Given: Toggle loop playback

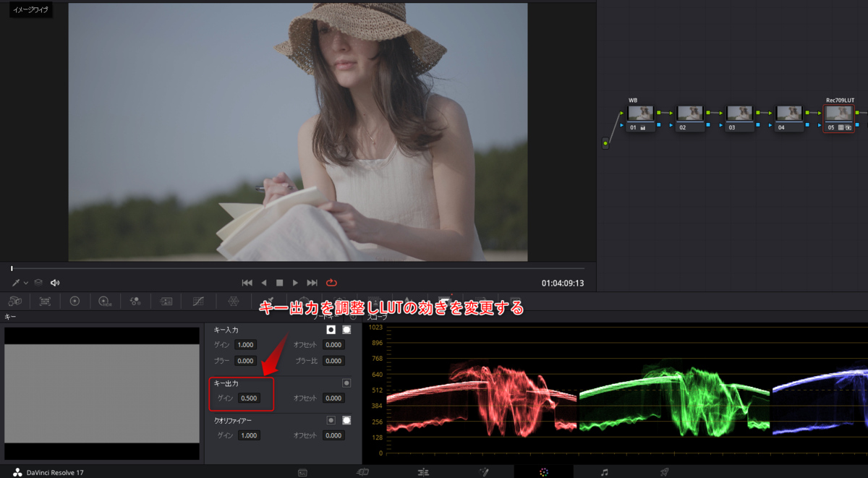Looking at the screenshot, I should pos(331,283).
